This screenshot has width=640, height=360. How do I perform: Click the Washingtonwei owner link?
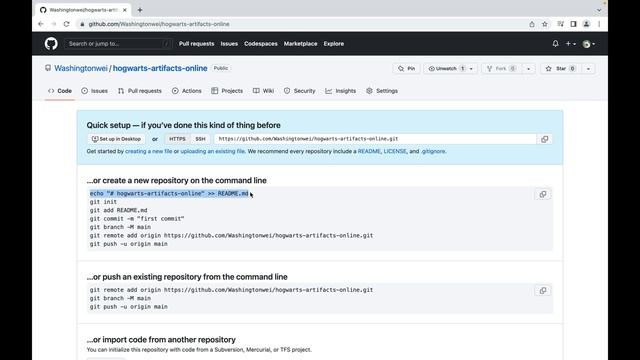81,68
